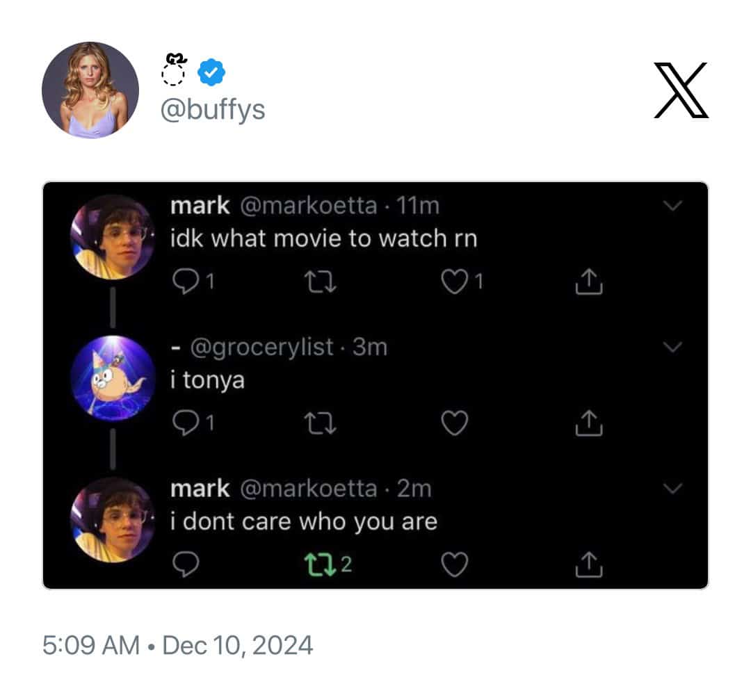Open the @grocerylist profile link

261,346
